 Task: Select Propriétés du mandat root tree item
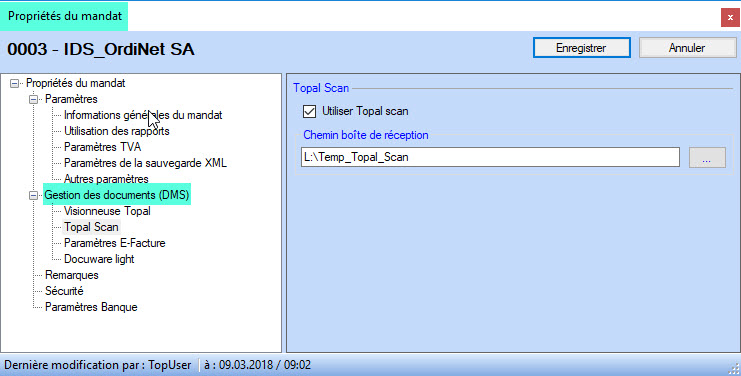(x=76, y=83)
